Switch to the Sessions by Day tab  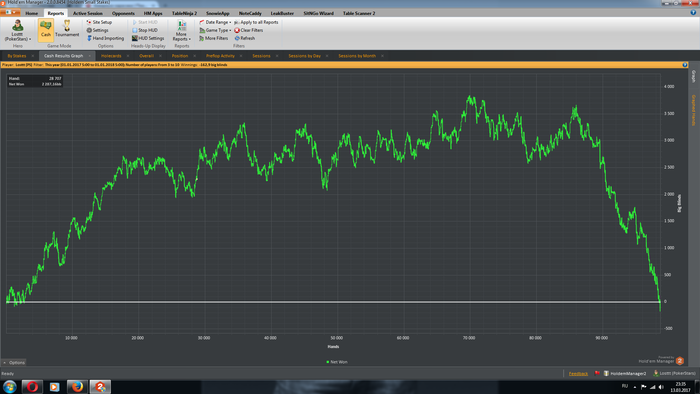[x=304, y=56]
